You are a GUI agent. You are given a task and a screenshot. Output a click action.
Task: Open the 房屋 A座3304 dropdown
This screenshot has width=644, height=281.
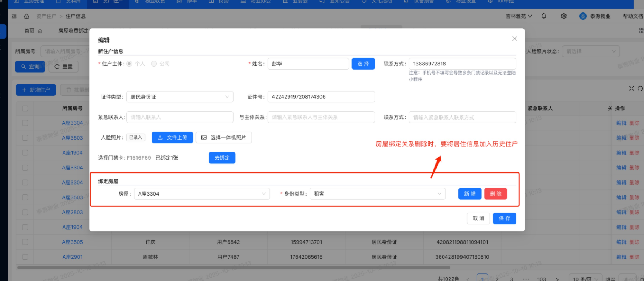click(x=202, y=194)
